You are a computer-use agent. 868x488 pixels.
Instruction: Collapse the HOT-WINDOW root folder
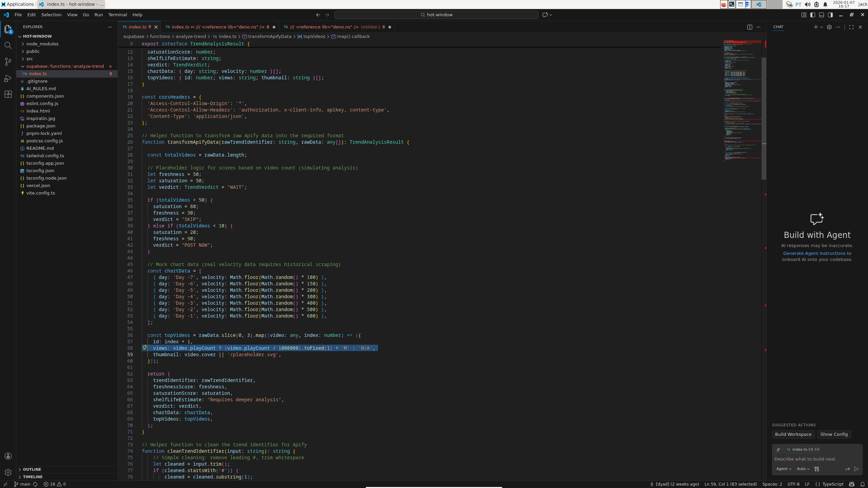67,36
